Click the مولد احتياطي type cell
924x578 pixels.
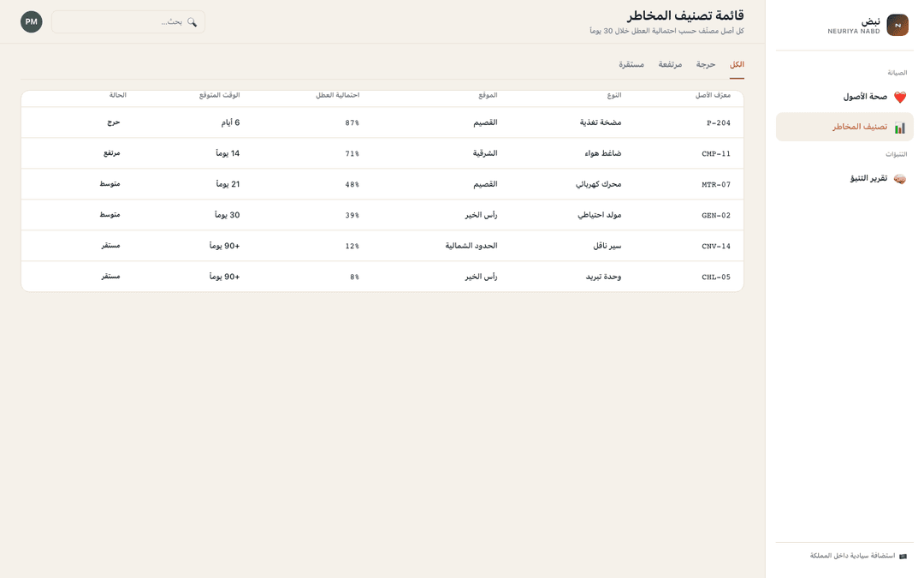click(599, 215)
